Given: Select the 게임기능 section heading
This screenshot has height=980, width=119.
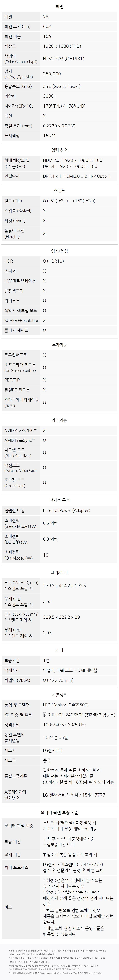Looking at the screenshot, I should tap(59, 420).
